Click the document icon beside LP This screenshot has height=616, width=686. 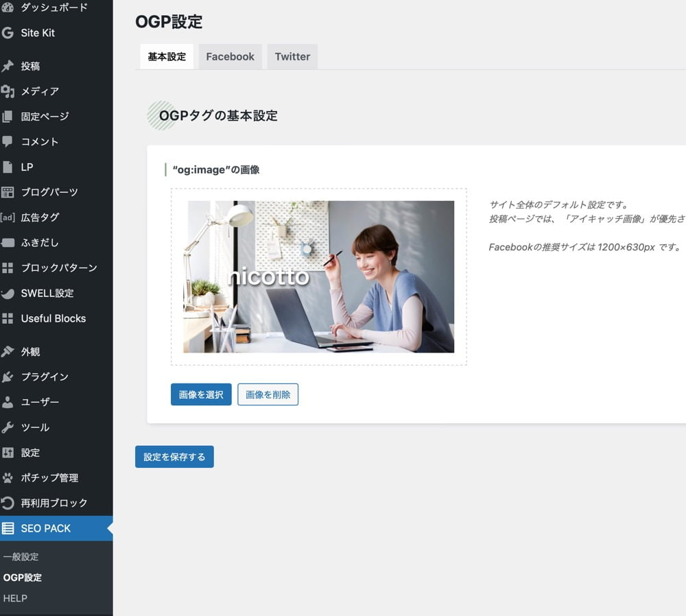click(x=8, y=167)
